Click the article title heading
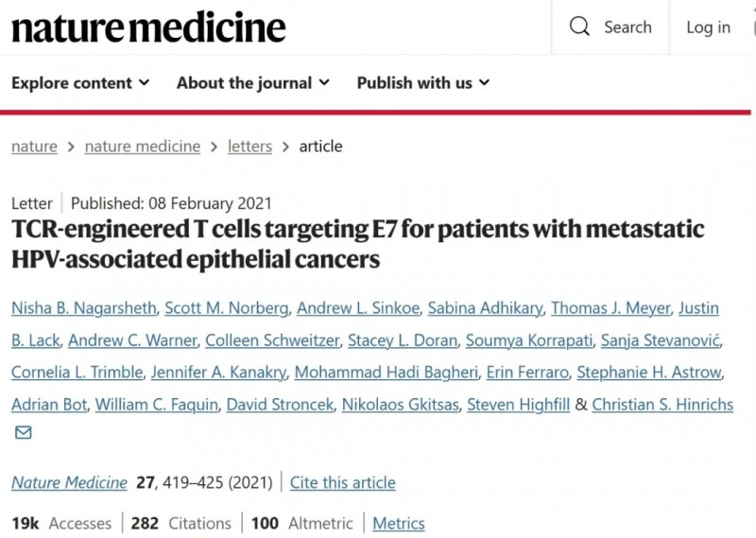Image resolution: width=756 pixels, height=538 pixels. [x=357, y=244]
